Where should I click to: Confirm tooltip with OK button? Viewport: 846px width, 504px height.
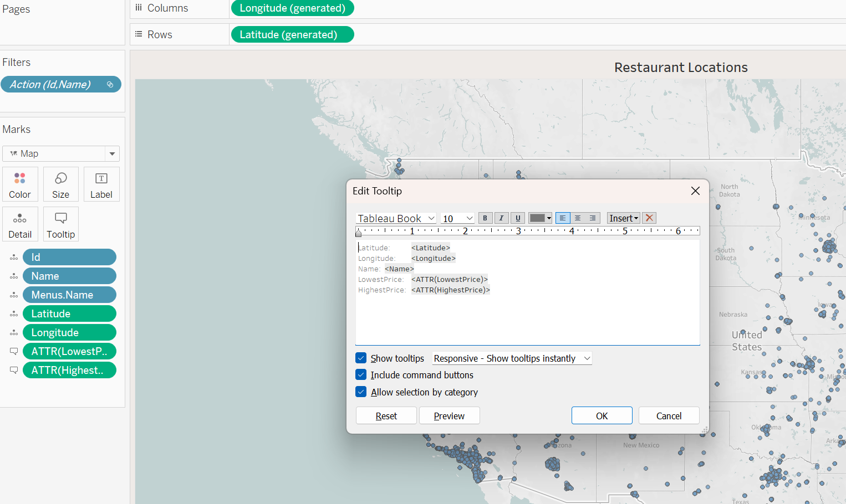(x=602, y=416)
